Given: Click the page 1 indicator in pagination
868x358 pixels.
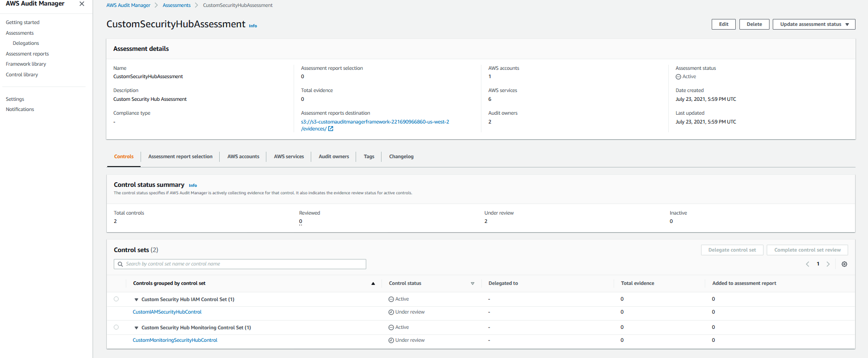Looking at the screenshot, I should pyautogui.click(x=818, y=264).
